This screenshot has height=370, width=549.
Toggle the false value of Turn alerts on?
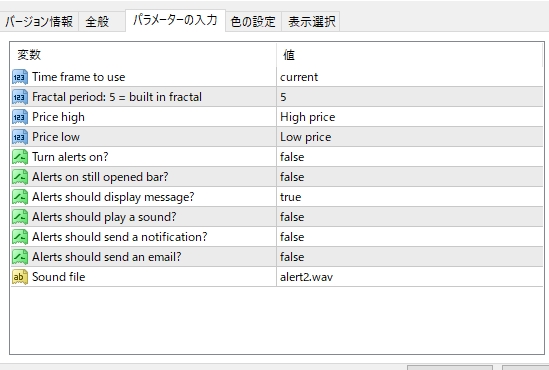tap(410, 157)
